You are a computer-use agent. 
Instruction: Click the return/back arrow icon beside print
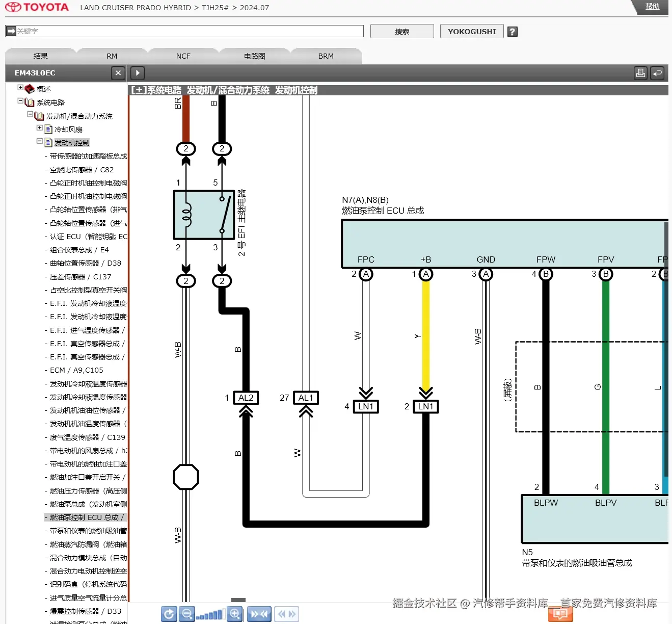[x=657, y=73]
